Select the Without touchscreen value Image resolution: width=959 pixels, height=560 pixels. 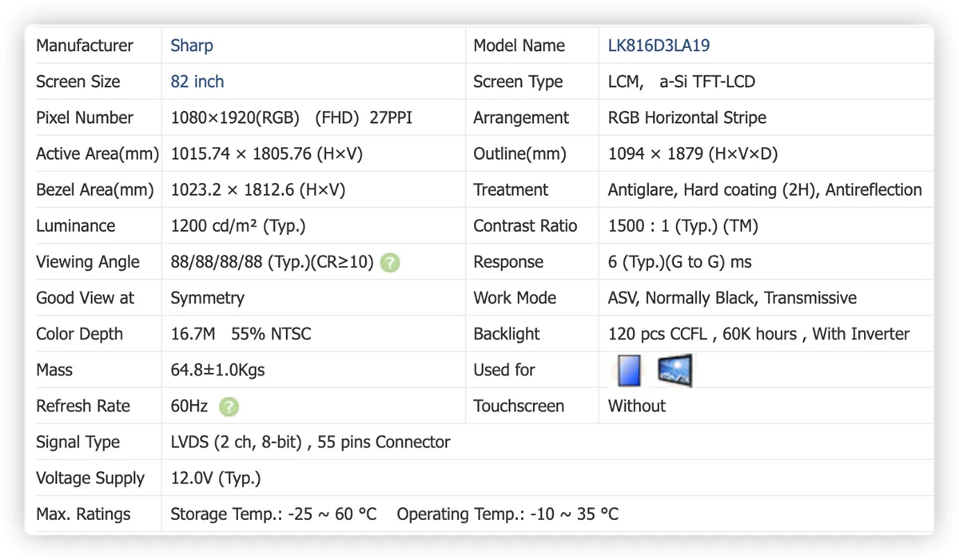[637, 406]
